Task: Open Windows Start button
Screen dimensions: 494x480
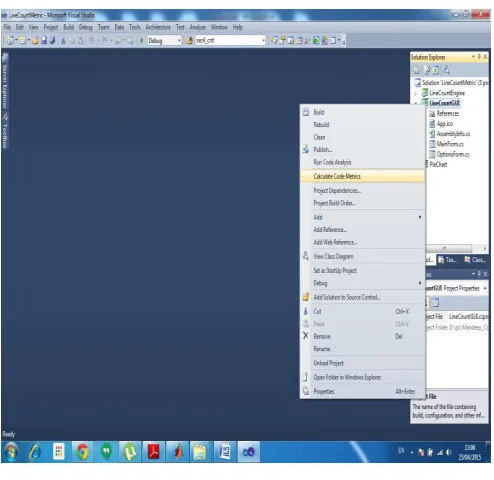Action: pos(11,452)
